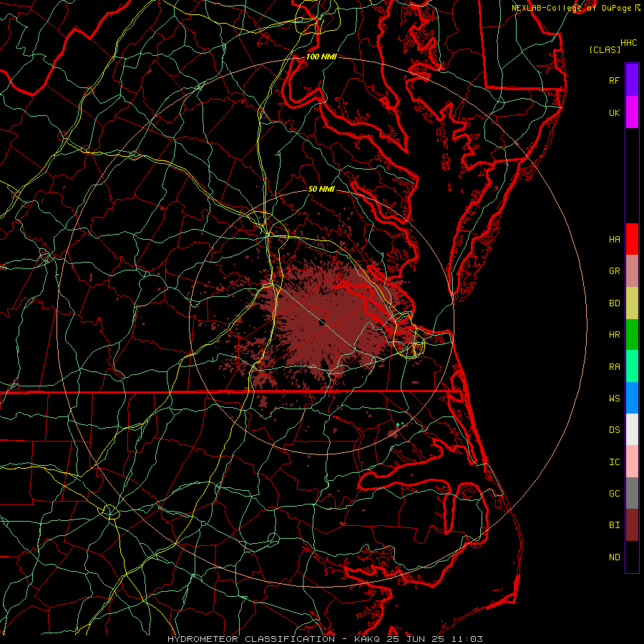Click the ND legend label

pos(614,557)
